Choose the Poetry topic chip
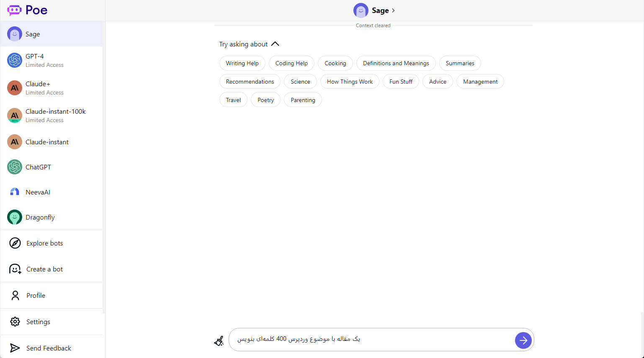644x358 pixels. coord(266,100)
